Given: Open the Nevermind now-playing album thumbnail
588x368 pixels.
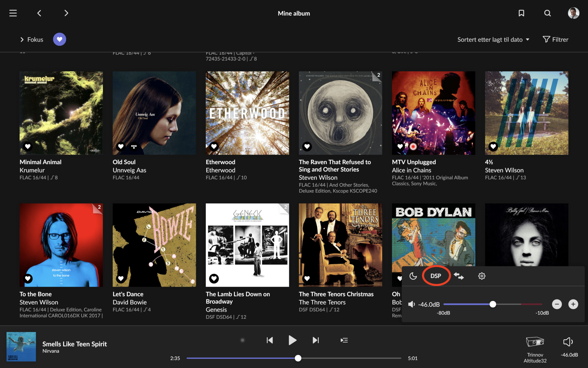Looking at the screenshot, I should [x=21, y=347].
